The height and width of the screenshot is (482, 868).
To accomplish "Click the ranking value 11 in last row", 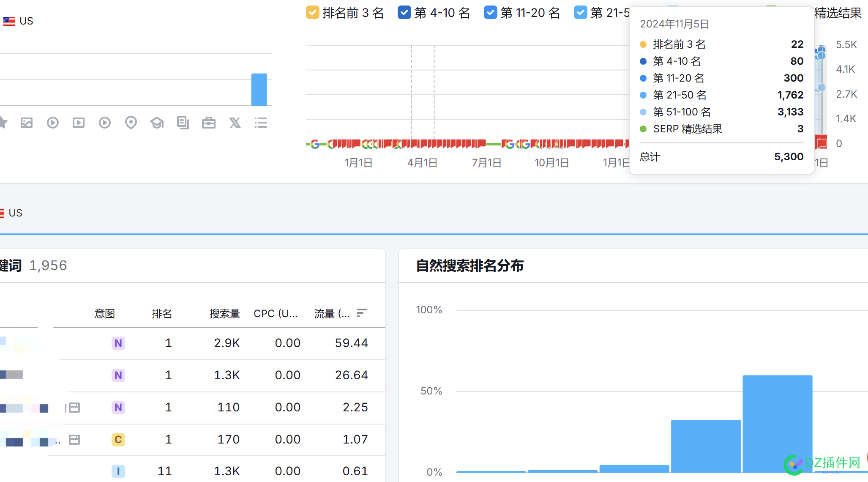I will 165,471.
